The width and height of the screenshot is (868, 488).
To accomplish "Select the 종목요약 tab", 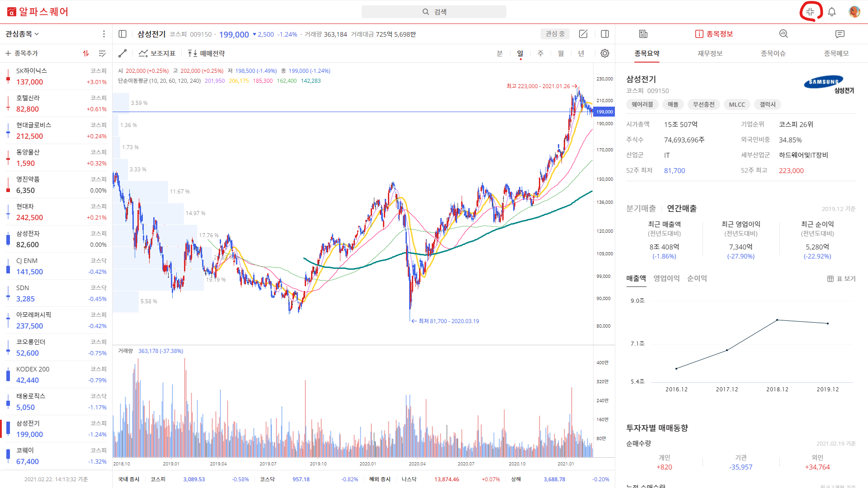I will pyautogui.click(x=647, y=53).
